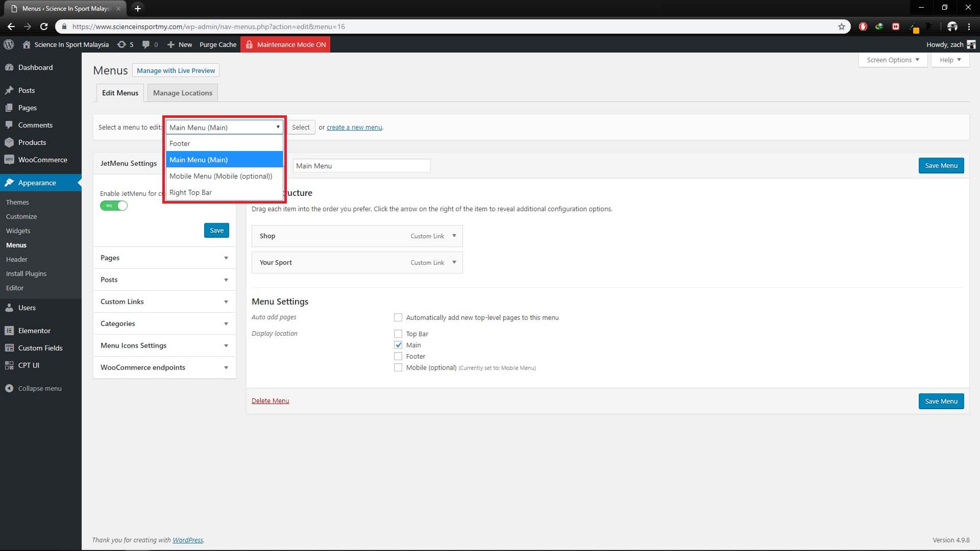980x551 pixels.
Task: Check the Mobile (optional) display location
Action: pyautogui.click(x=398, y=367)
